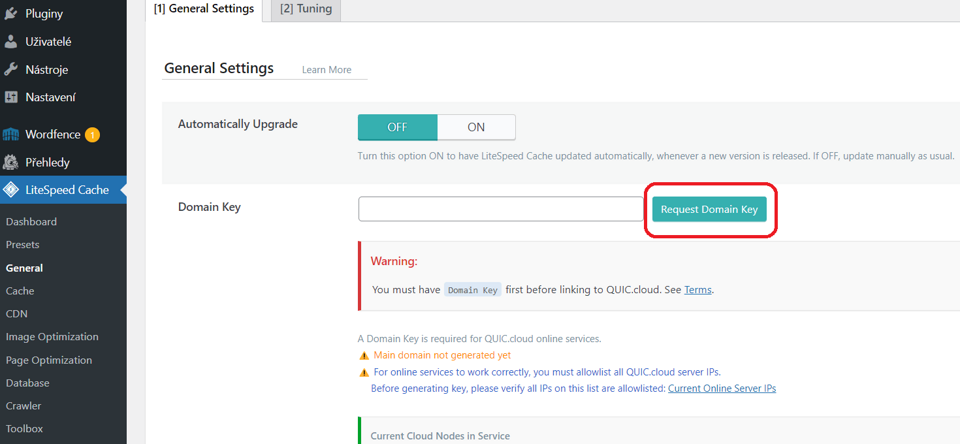Screen dimensions: 960x444
Task: Click 'Automatically Upgrade' label
Action: tap(238, 124)
